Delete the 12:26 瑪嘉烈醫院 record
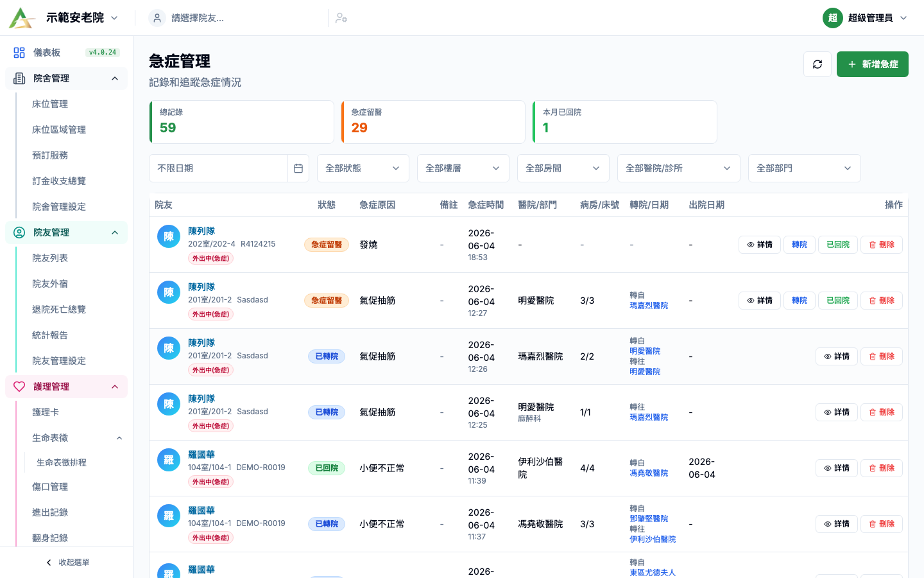The image size is (924, 578). (x=882, y=356)
